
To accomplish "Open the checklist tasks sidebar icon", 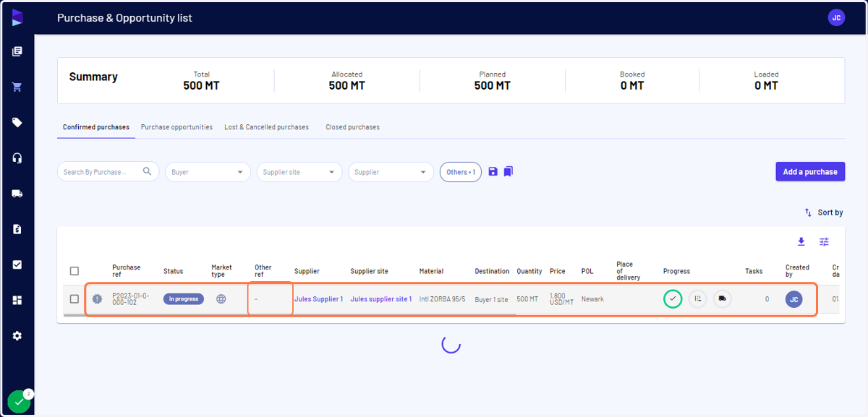I will click(x=17, y=265).
